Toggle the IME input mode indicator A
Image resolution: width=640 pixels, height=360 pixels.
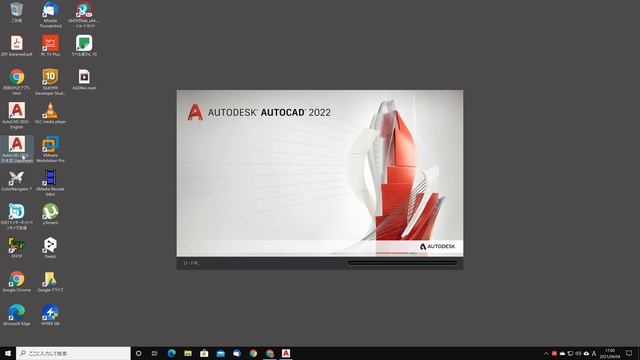click(x=594, y=353)
